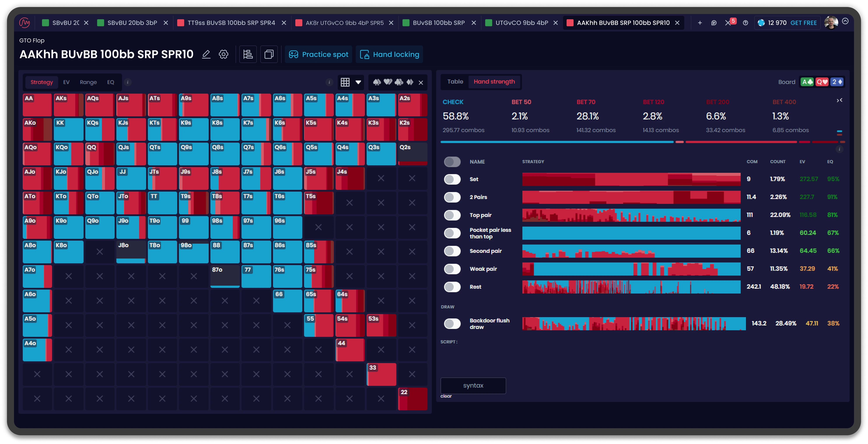Collapse the action summary panel arrows

coord(839,100)
